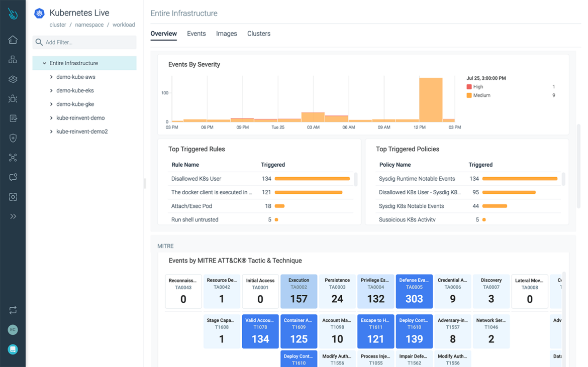Click the cluster breadcrumb link
Screen dimensions: 588x367
tap(58, 25)
